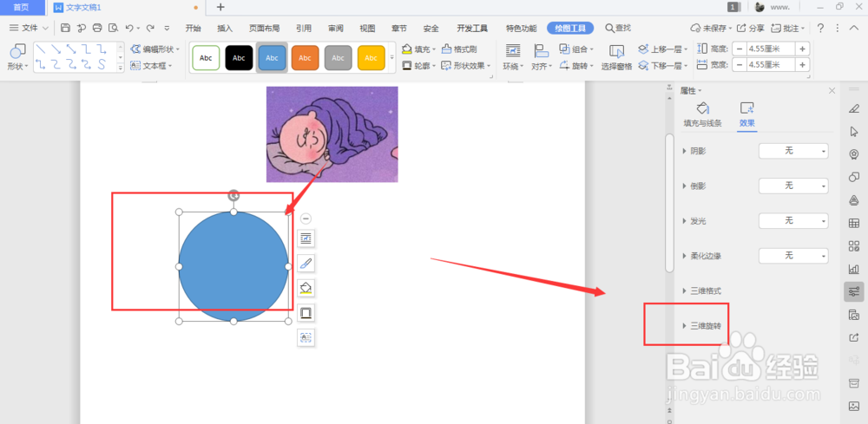Decrease the shape 宽度 width
This screenshot has height=424, width=868.
coord(739,65)
